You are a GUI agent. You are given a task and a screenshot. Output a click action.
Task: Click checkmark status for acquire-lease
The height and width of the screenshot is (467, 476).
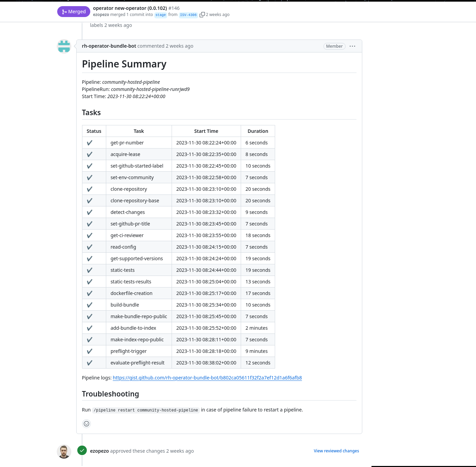tap(90, 154)
